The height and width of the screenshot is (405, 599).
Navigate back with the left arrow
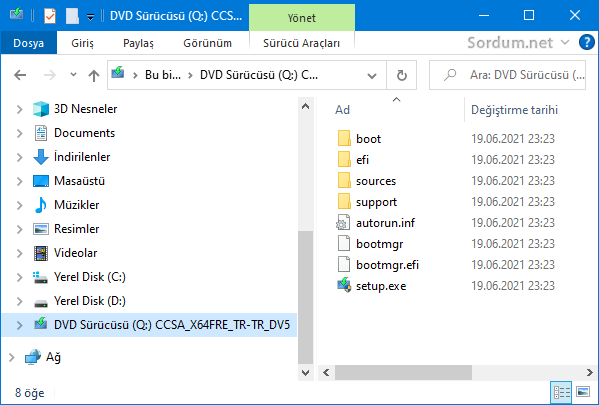pos(20,75)
